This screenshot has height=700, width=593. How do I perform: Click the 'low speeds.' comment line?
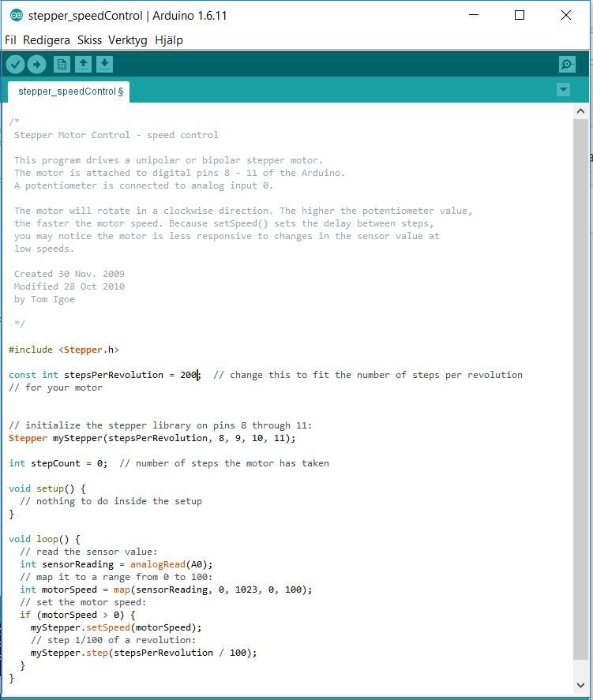point(44,249)
